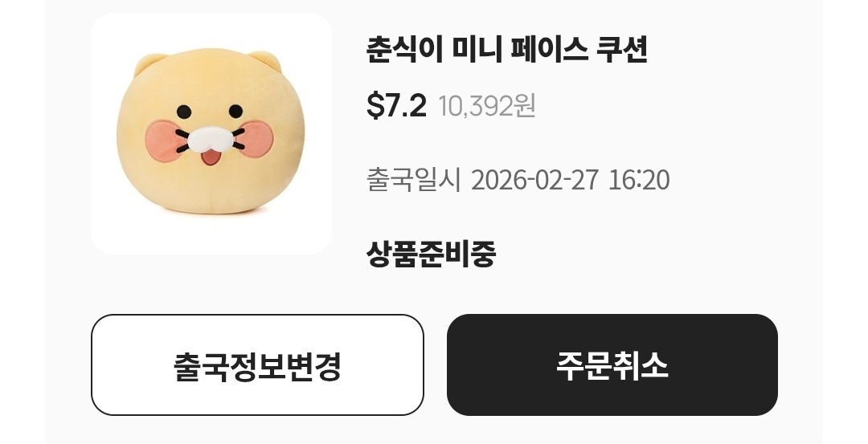This screenshot has width=868, height=444.
Task: Click the word 쿠션 in the title
Action: (x=621, y=50)
